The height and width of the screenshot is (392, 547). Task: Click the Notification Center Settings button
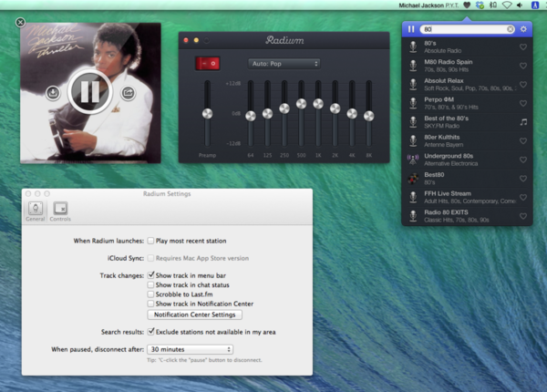tap(196, 315)
